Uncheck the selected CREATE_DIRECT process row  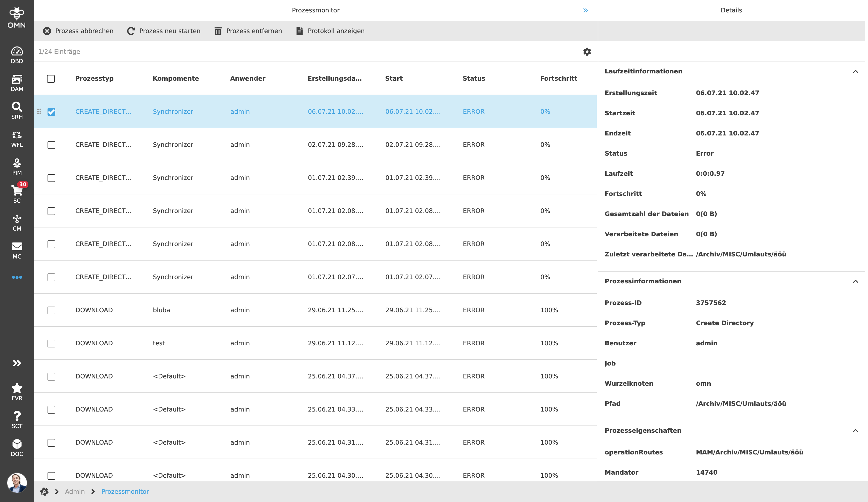(51, 112)
